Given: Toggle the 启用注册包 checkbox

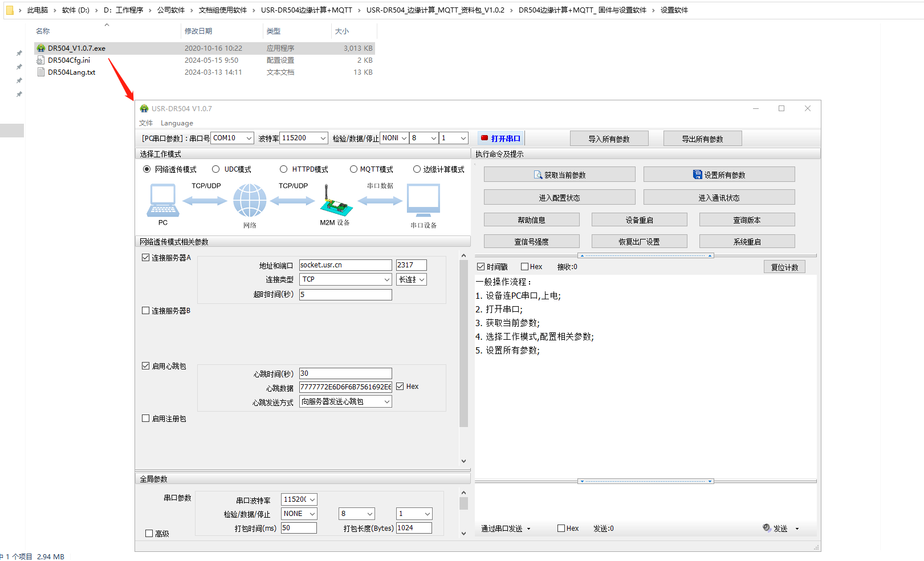Looking at the screenshot, I should click(146, 418).
